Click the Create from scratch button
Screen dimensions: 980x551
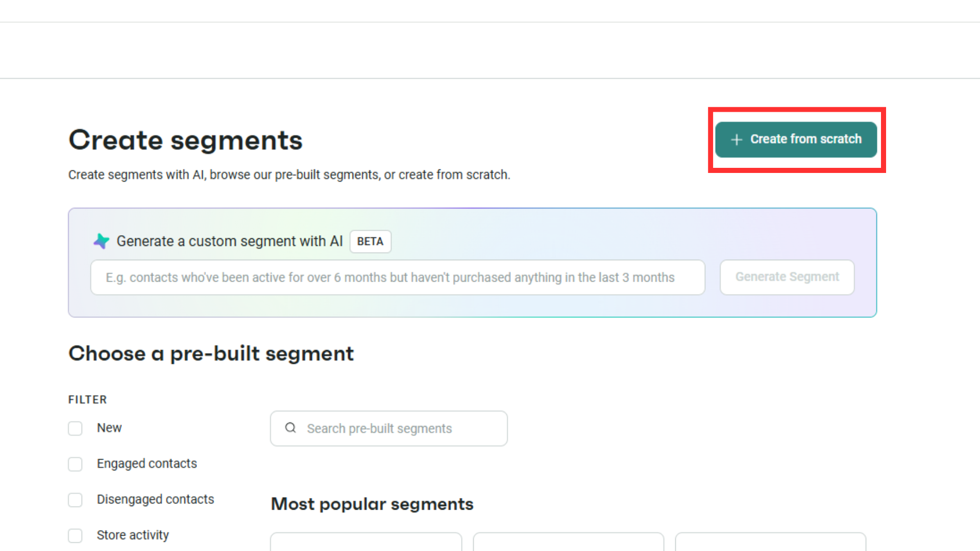[x=796, y=139]
